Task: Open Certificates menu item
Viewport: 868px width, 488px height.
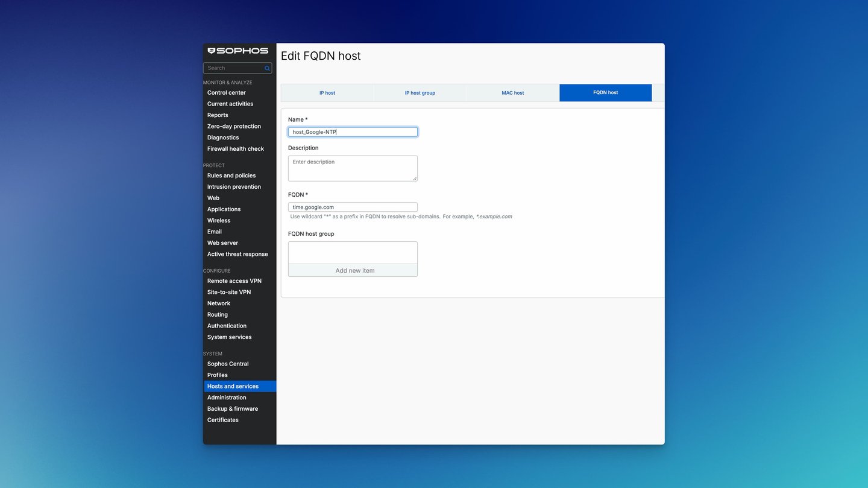Action: point(223,420)
